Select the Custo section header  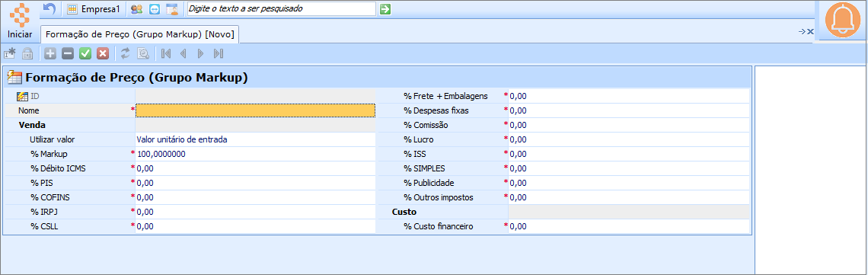(404, 211)
